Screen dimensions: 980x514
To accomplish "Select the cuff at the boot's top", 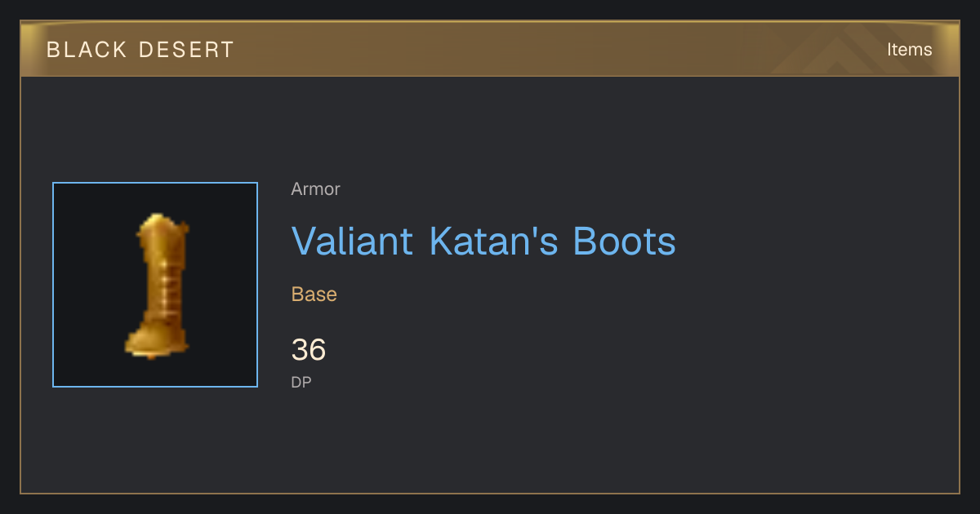I will pyautogui.click(x=163, y=225).
